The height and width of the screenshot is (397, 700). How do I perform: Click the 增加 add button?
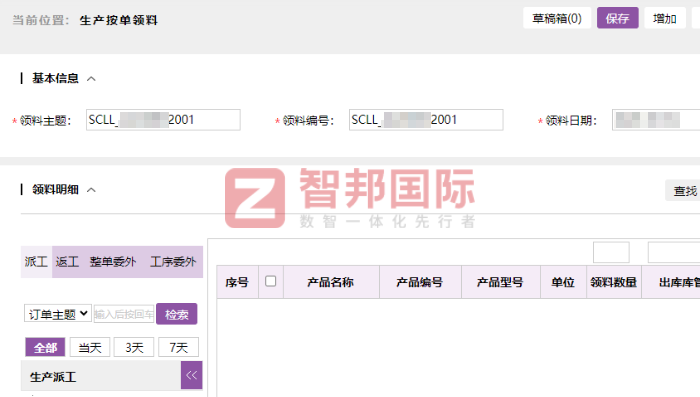point(665,18)
